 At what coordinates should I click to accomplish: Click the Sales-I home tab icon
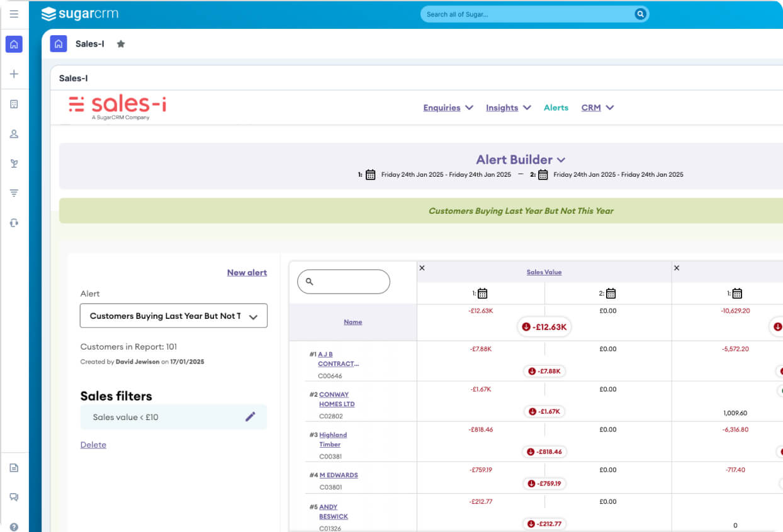tap(59, 44)
